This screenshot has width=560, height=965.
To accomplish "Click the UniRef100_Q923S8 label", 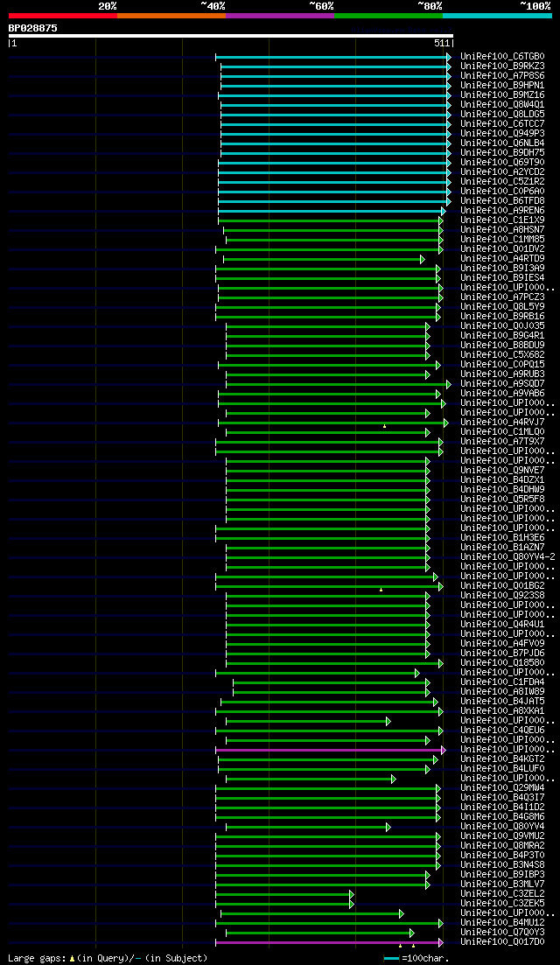I will [x=502, y=595].
